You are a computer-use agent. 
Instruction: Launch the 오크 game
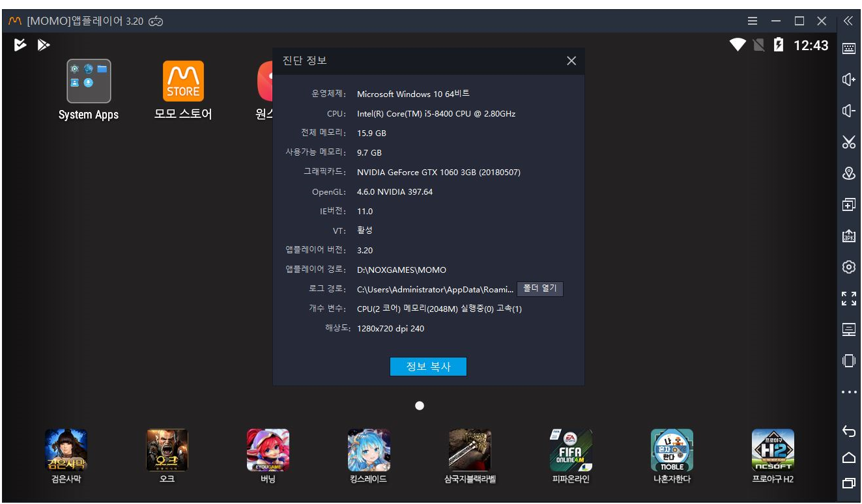167,450
